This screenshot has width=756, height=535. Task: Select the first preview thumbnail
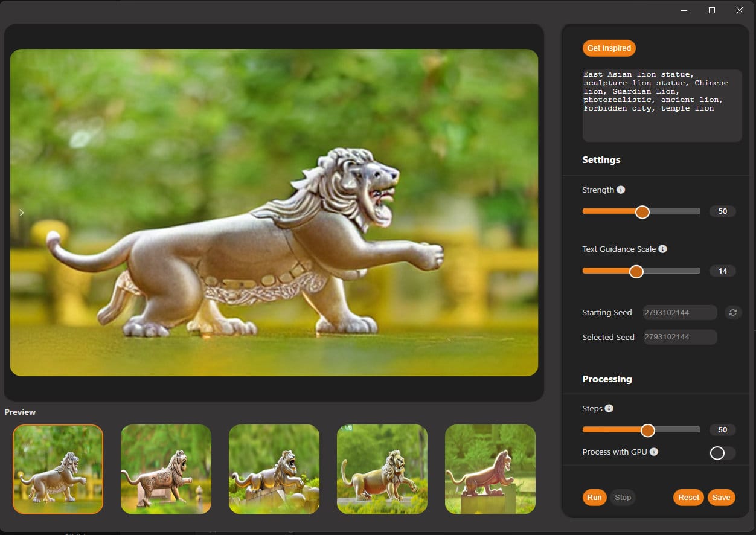click(x=57, y=470)
